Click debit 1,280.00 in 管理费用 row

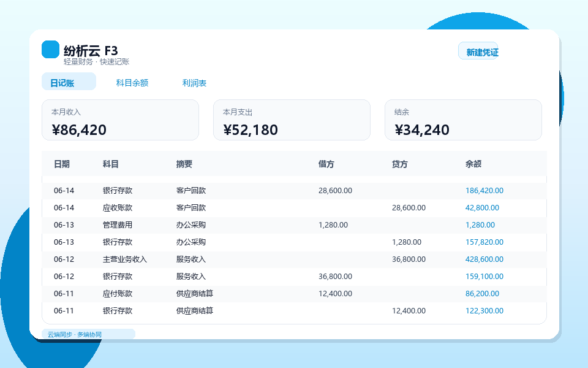(333, 225)
